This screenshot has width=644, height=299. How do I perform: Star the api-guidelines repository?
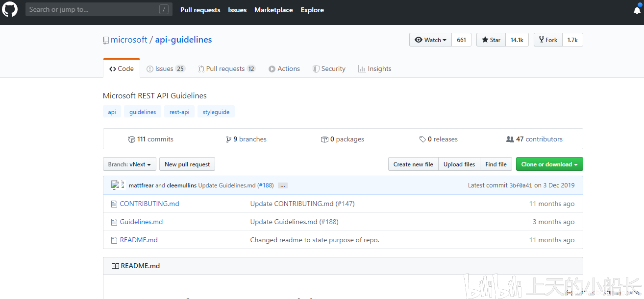point(491,40)
